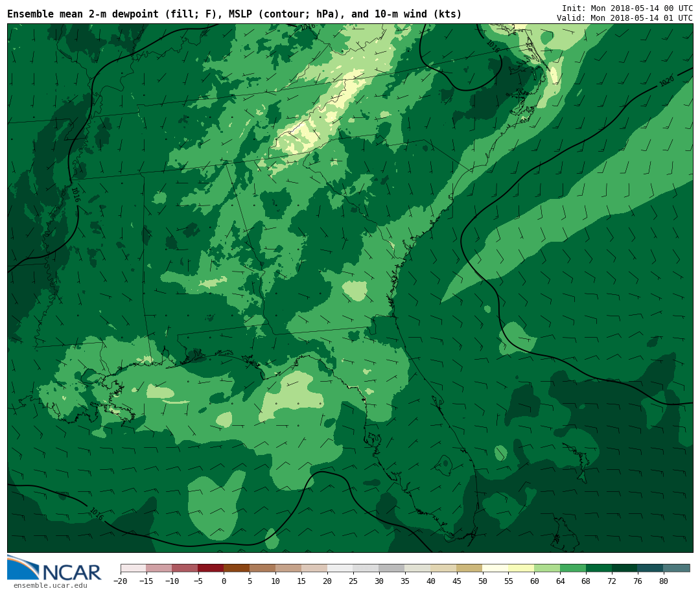Screen dimensions: 700x593
Task: Pick the light green 60 to 64 swatch
Action: click(x=547, y=568)
